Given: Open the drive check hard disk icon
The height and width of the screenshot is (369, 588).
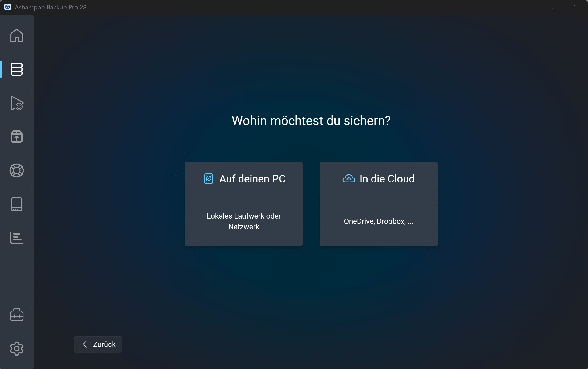Looking at the screenshot, I should [x=17, y=204].
